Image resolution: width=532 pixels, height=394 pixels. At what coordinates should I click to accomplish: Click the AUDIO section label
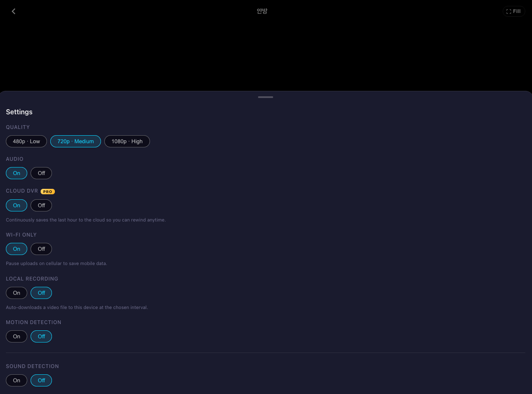pyautogui.click(x=15, y=159)
